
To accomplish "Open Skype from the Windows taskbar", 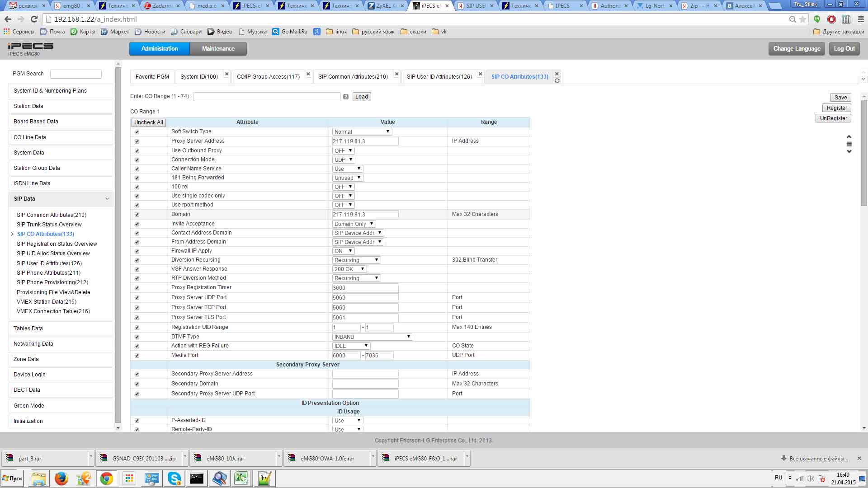I will (174, 478).
